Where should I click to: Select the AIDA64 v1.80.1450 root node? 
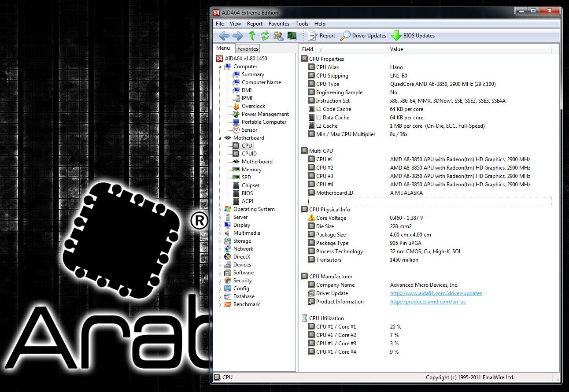(241, 59)
